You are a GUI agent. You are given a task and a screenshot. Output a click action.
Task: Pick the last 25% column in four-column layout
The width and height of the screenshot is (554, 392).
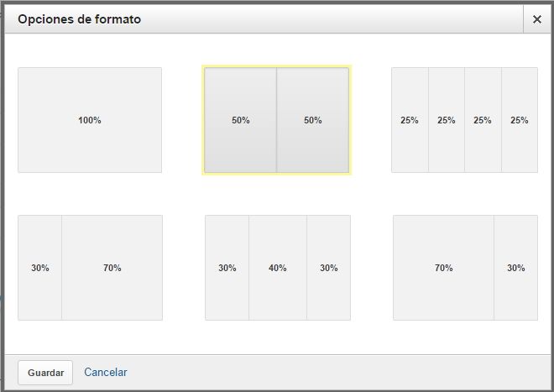[520, 120]
